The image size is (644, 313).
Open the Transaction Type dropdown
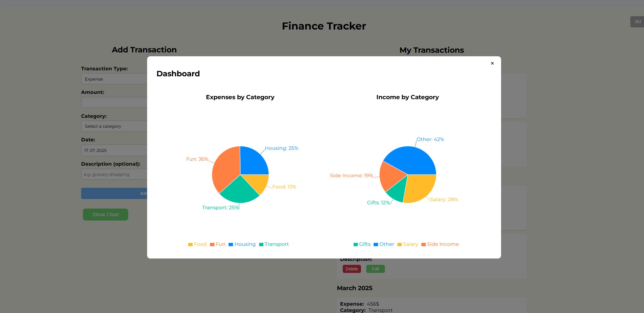click(x=116, y=79)
